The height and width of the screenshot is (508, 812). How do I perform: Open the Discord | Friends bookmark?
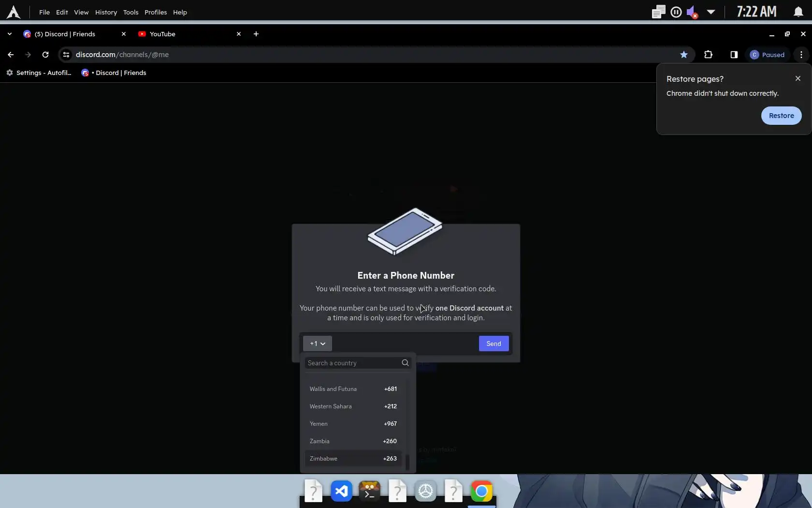[114, 73]
